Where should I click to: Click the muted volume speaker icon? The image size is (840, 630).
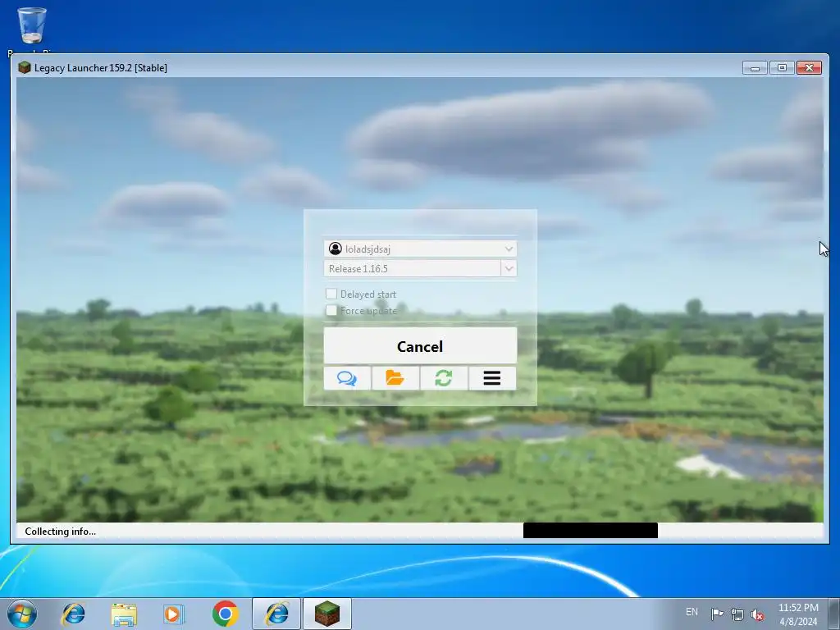click(757, 614)
